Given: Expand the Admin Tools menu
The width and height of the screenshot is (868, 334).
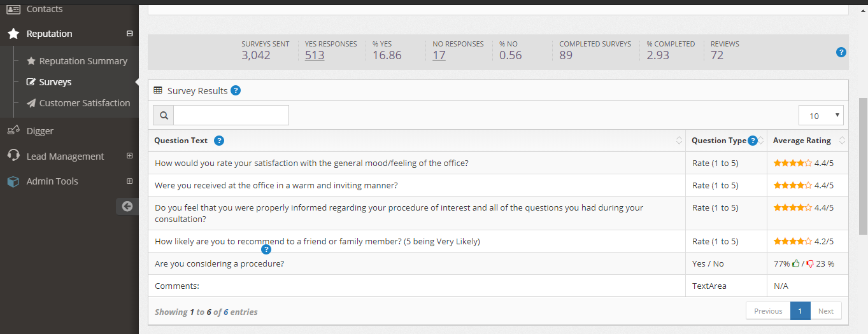Looking at the screenshot, I should 130,181.
